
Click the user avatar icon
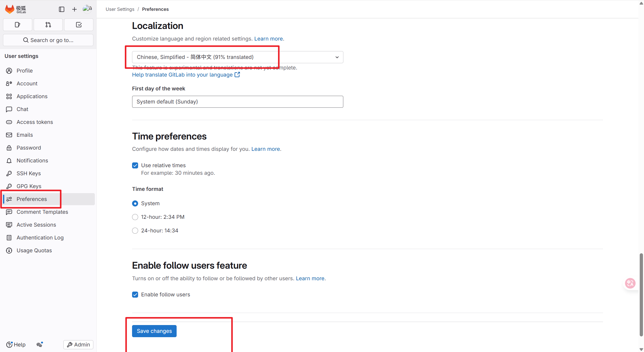tap(87, 9)
